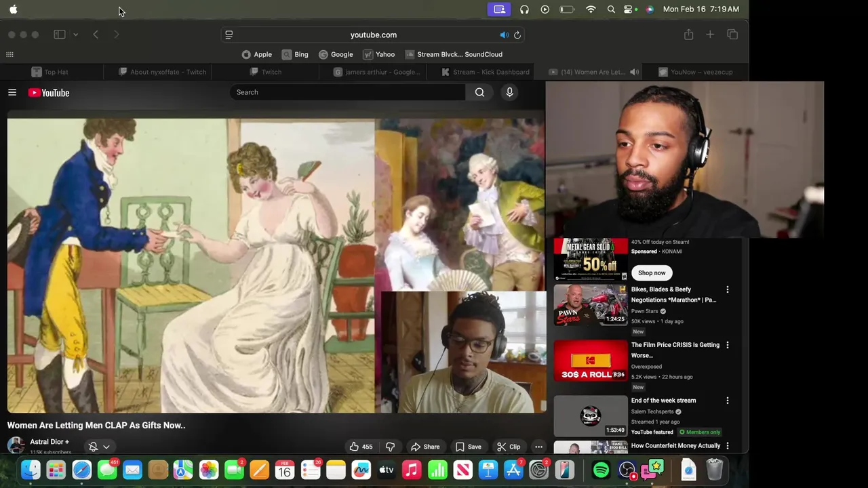
Task: Open the Google bookmark
Action: 336,54
